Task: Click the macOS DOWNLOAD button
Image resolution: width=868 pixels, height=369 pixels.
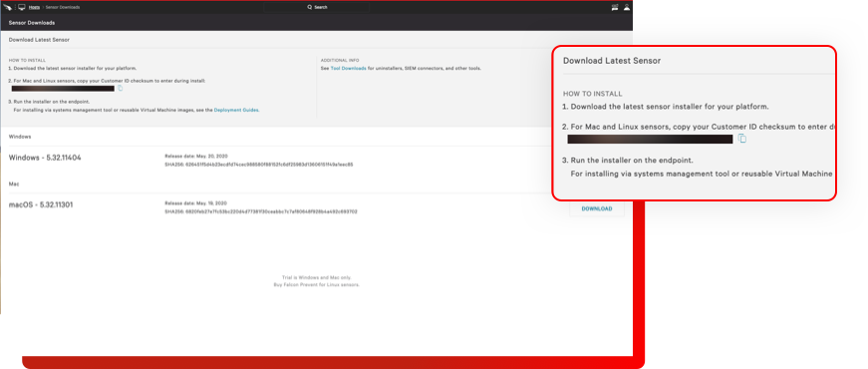Action: point(597,208)
